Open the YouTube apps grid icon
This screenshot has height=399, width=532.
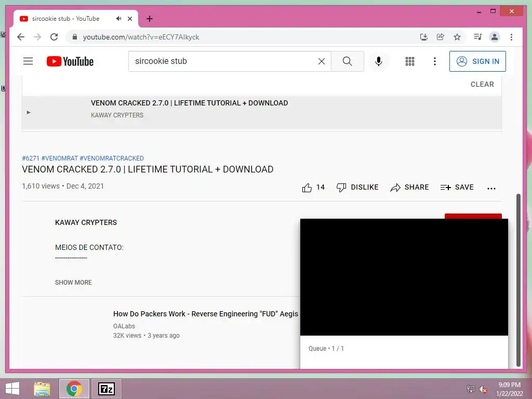[410, 61]
